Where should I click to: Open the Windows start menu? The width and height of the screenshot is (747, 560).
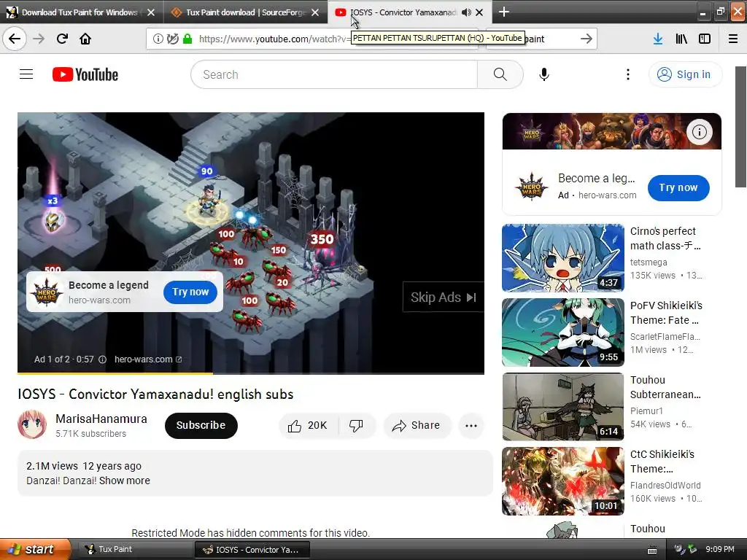[35, 550]
